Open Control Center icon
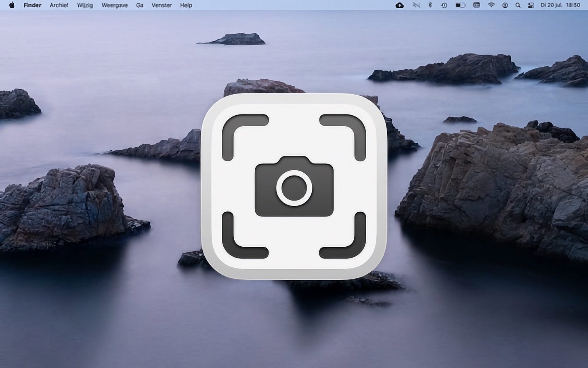 click(x=531, y=5)
